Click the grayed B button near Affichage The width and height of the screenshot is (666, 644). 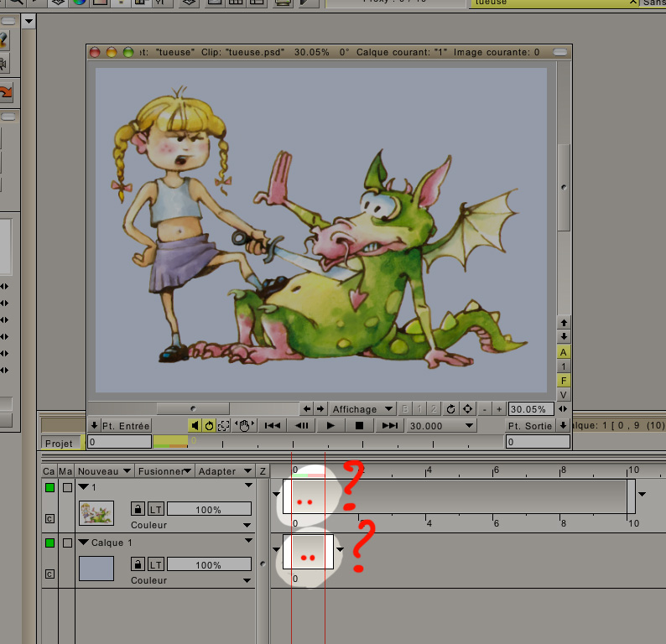[405, 409]
